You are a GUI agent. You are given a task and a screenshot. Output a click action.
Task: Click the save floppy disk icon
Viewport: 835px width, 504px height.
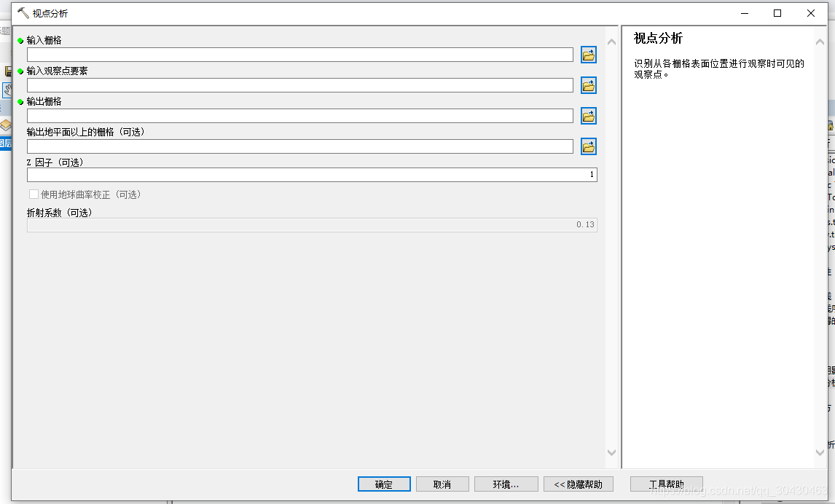pyautogui.click(x=7, y=71)
